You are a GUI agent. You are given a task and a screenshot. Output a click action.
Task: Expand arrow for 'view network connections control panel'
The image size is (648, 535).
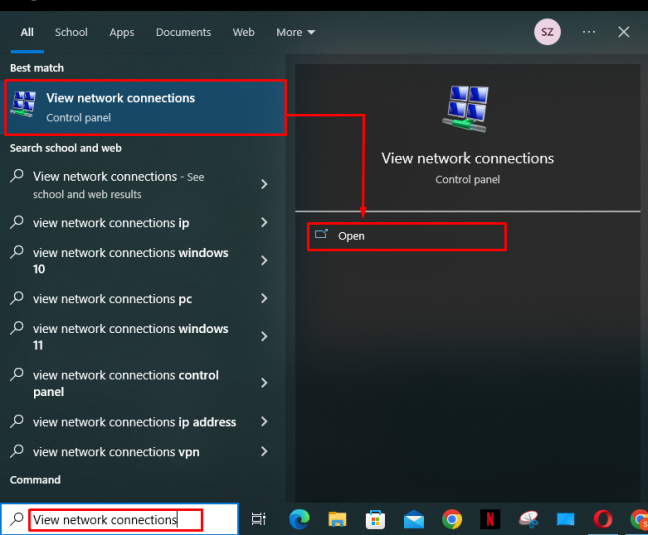(x=264, y=383)
